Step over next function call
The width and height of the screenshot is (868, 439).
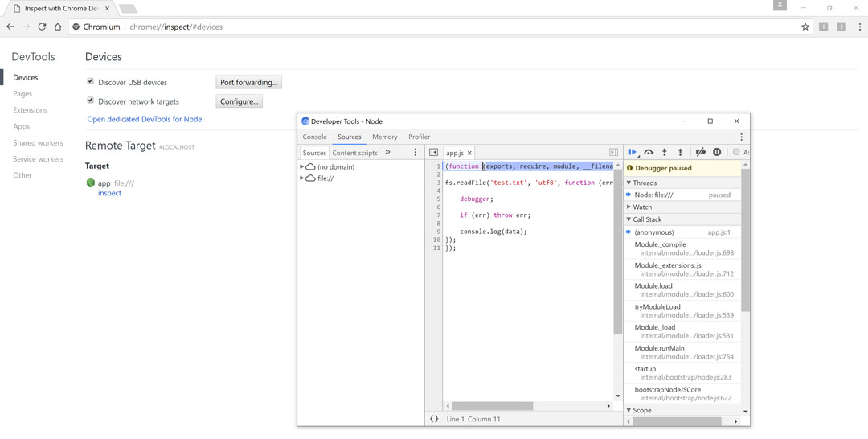(649, 152)
